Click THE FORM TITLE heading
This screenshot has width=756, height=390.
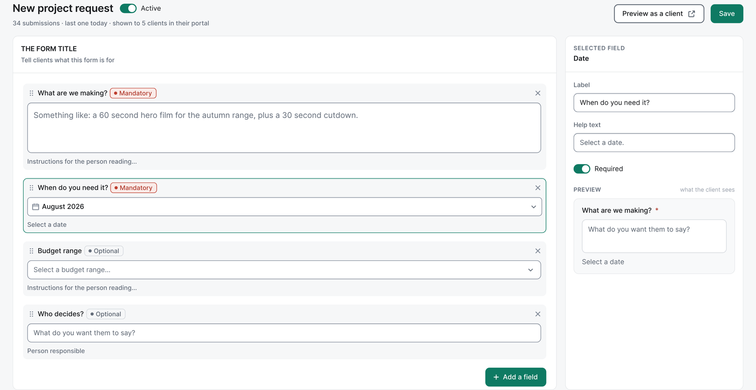pyautogui.click(x=49, y=49)
